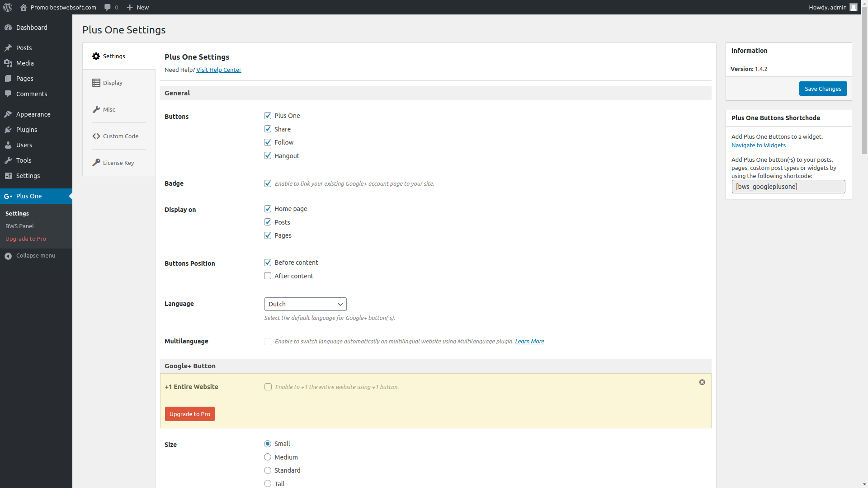
Task: Uncheck the Plus One button checkbox
Action: (268, 116)
